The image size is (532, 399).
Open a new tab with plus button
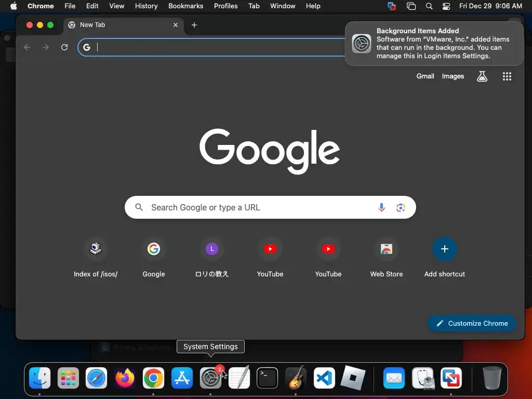(x=194, y=25)
